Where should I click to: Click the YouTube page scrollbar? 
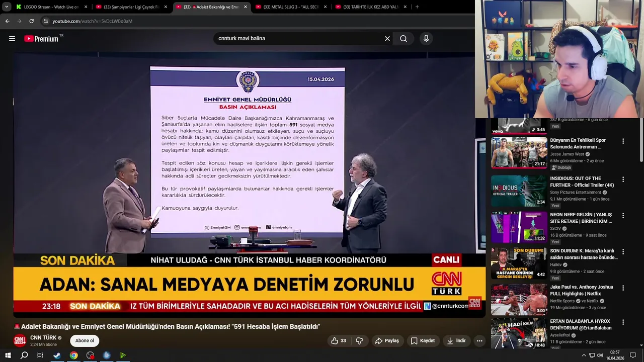coord(641,140)
